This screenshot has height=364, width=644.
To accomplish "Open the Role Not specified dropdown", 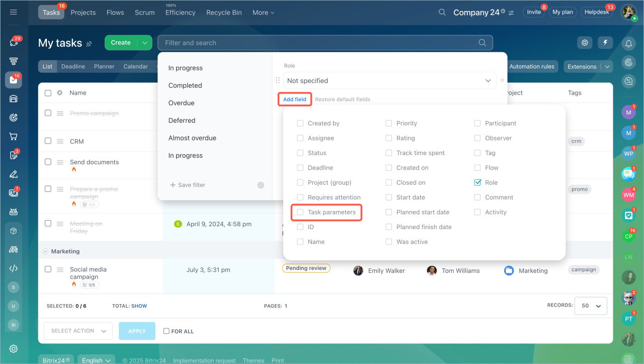I will tap(390, 81).
